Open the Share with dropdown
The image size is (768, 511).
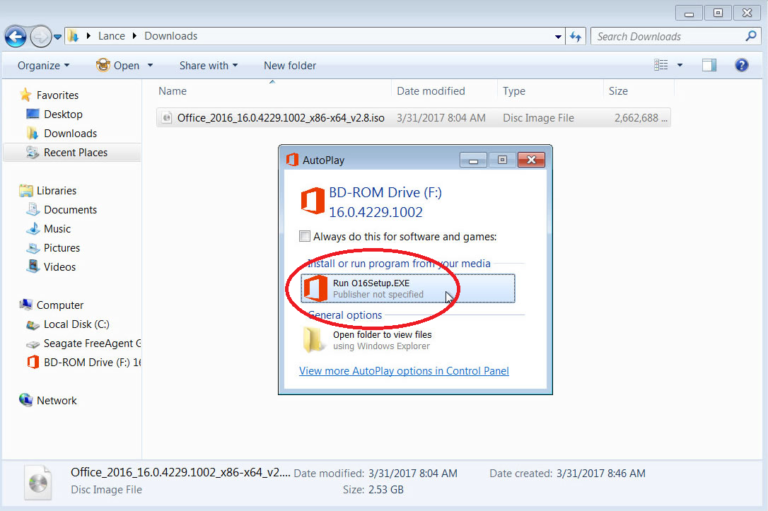click(x=208, y=66)
